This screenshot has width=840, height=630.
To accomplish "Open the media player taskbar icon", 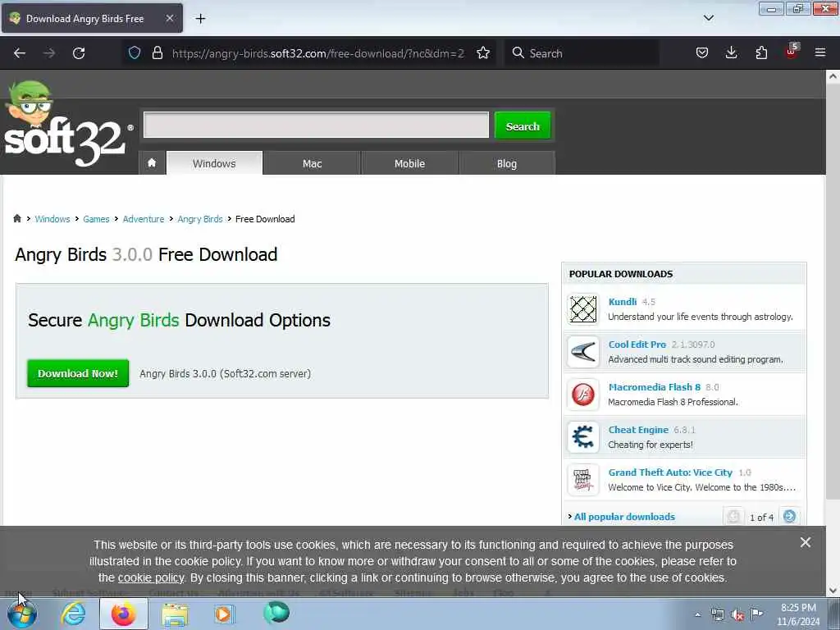I will [224, 614].
